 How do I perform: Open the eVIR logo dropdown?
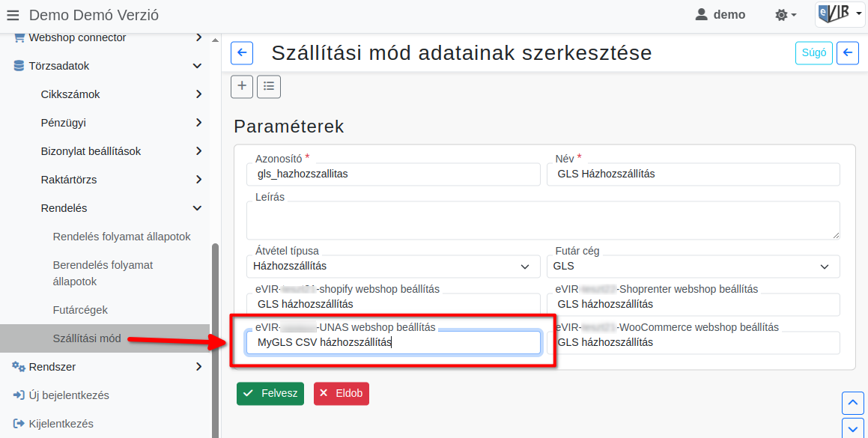point(840,14)
